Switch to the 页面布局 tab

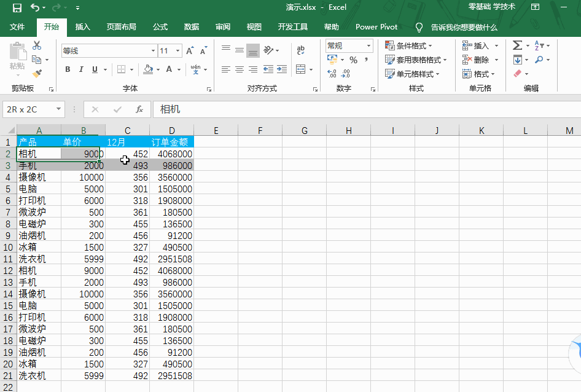pos(121,26)
